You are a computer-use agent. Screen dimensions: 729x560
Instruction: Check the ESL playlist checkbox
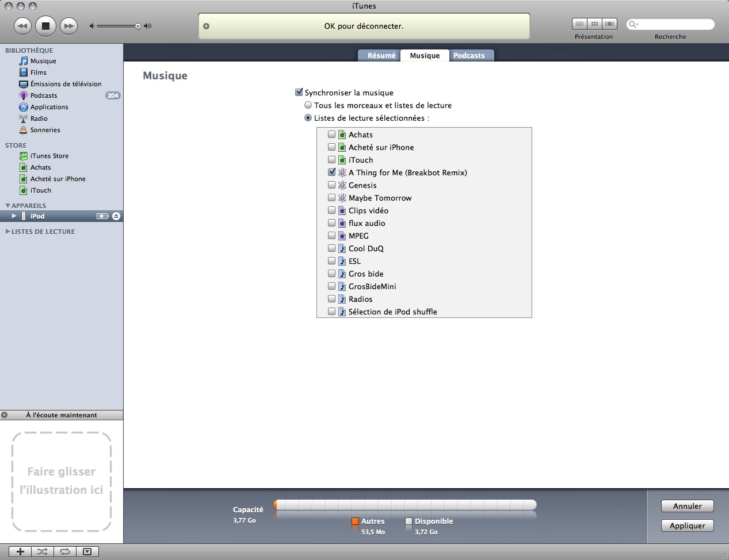[x=331, y=260]
